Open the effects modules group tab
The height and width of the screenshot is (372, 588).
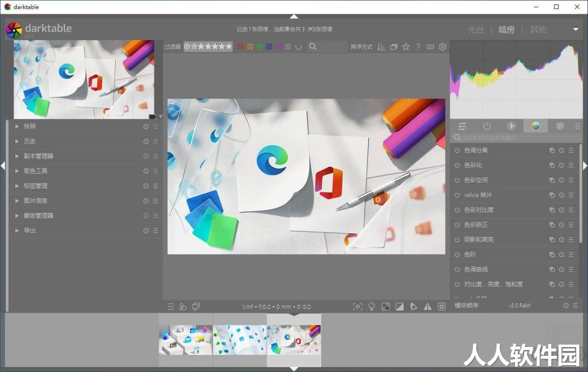[560, 126]
